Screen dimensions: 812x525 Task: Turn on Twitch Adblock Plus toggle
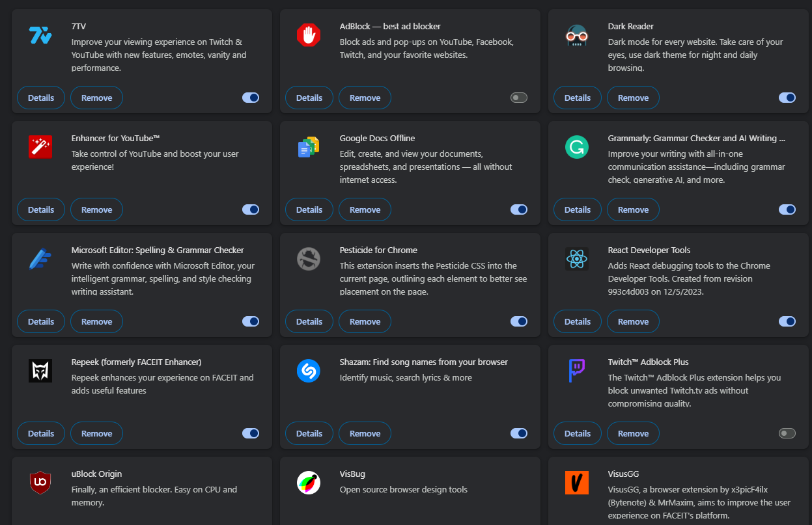[x=787, y=433]
